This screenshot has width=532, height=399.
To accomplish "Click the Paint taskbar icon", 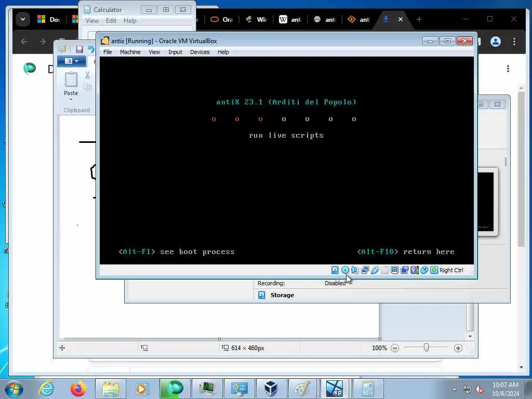I will coord(302,389).
